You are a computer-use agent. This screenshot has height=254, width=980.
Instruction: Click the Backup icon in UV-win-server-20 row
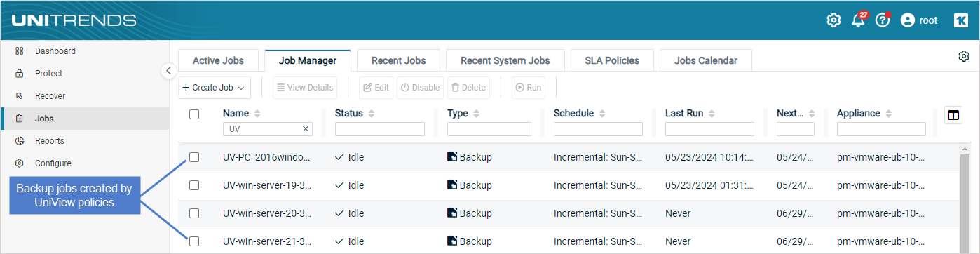click(x=452, y=213)
